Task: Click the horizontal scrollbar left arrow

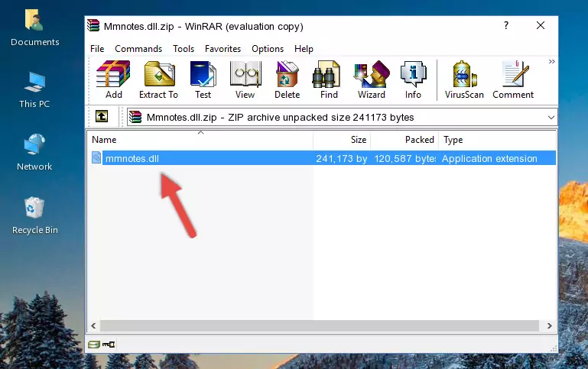Action: click(94, 325)
